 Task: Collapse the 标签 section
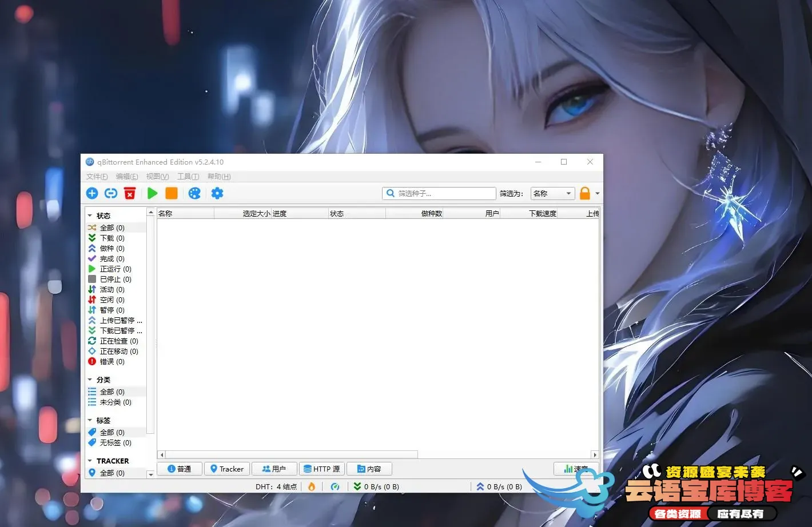[90, 420]
